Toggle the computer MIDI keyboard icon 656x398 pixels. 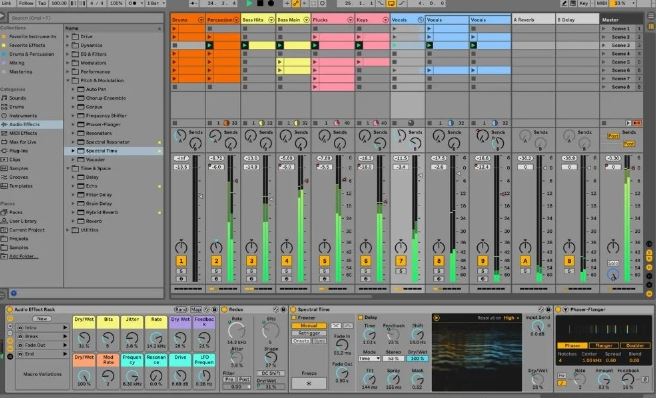click(574, 3)
